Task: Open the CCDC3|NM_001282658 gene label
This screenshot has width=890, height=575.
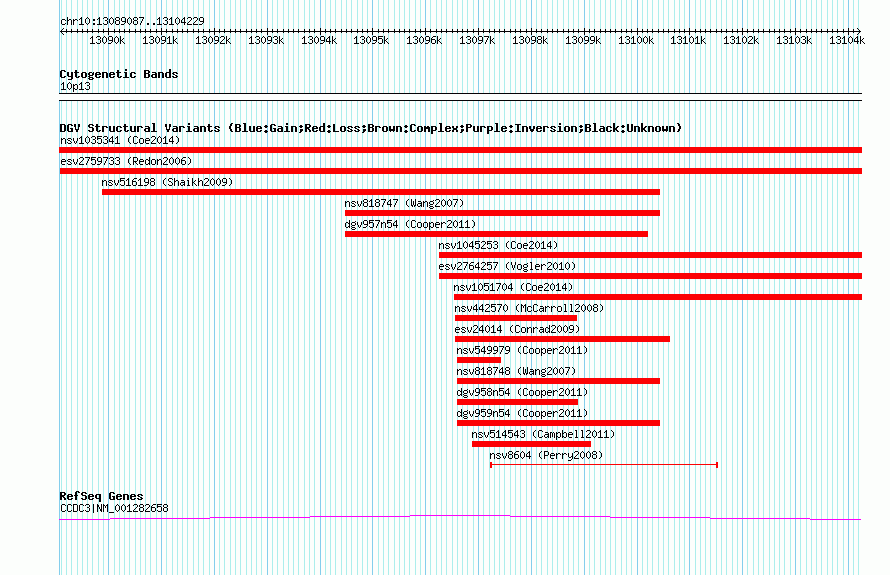Action: click(x=114, y=509)
